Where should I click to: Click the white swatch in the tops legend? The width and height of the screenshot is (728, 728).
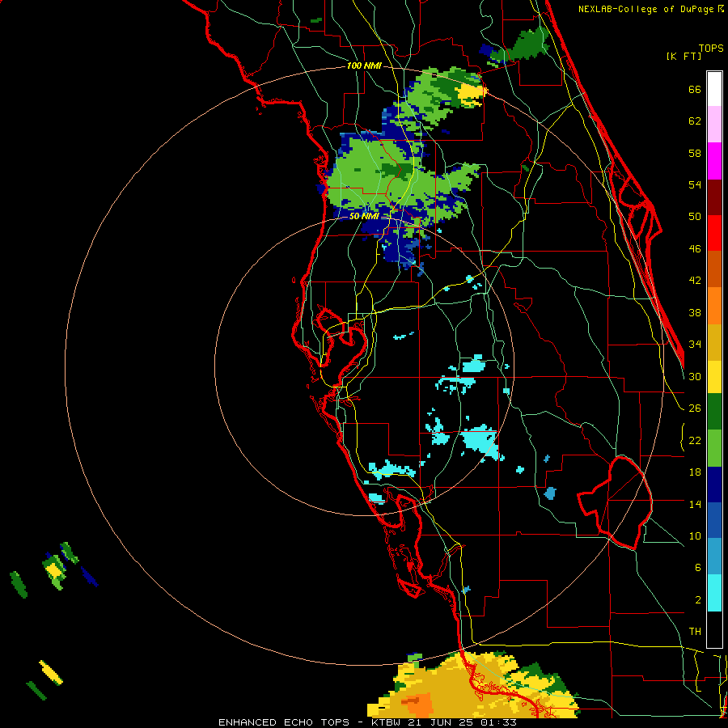click(x=714, y=89)
